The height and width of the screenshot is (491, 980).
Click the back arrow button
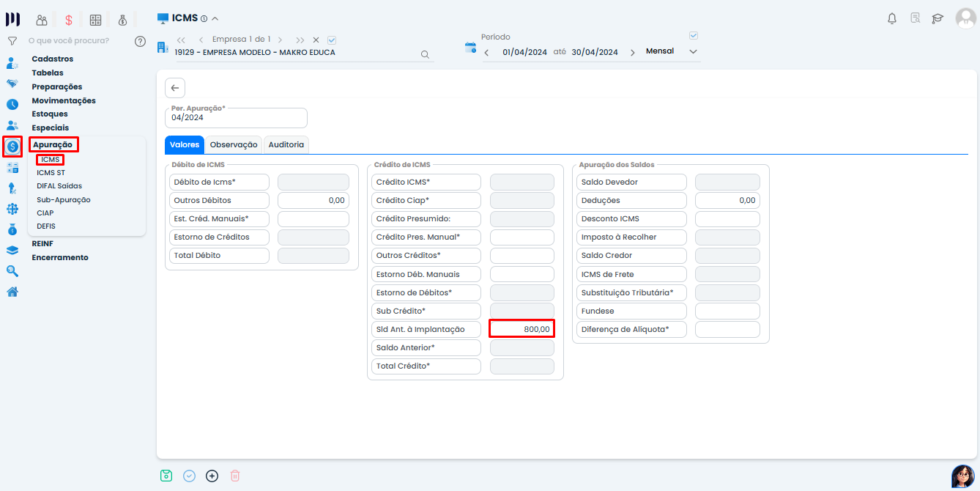(175, 88)
